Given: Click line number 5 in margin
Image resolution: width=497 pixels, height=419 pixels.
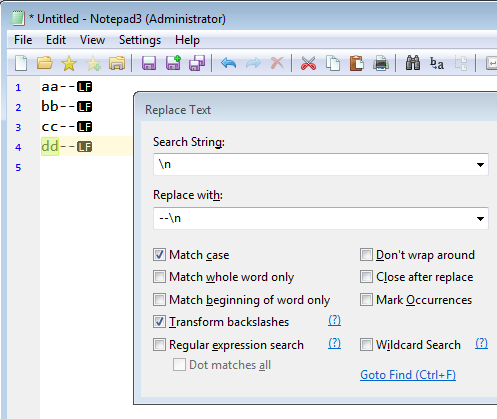Looking at the screenshot, I should click(x=18, y=167).
